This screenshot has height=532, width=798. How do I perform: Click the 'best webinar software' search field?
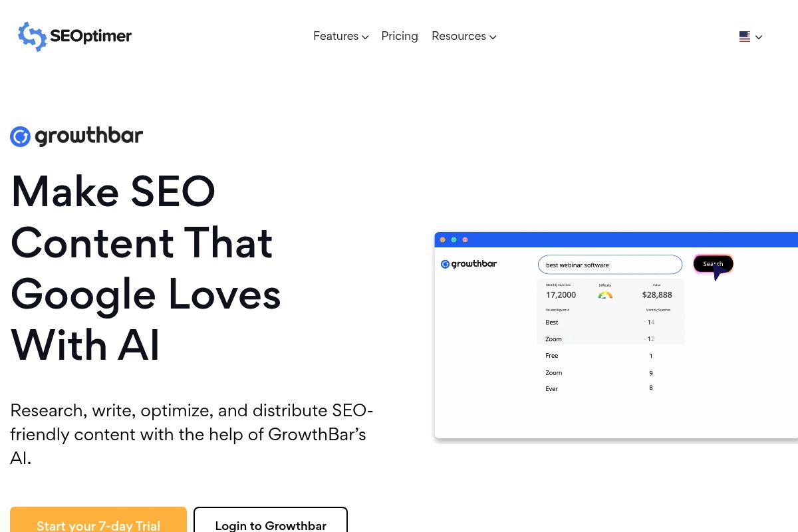click(x=610, y=265)
